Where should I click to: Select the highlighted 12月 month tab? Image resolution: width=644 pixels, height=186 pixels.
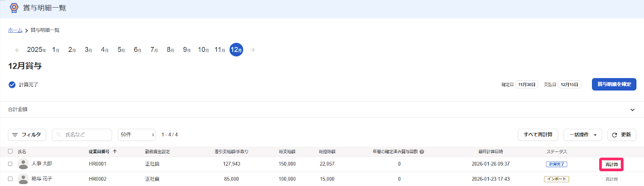236,50
